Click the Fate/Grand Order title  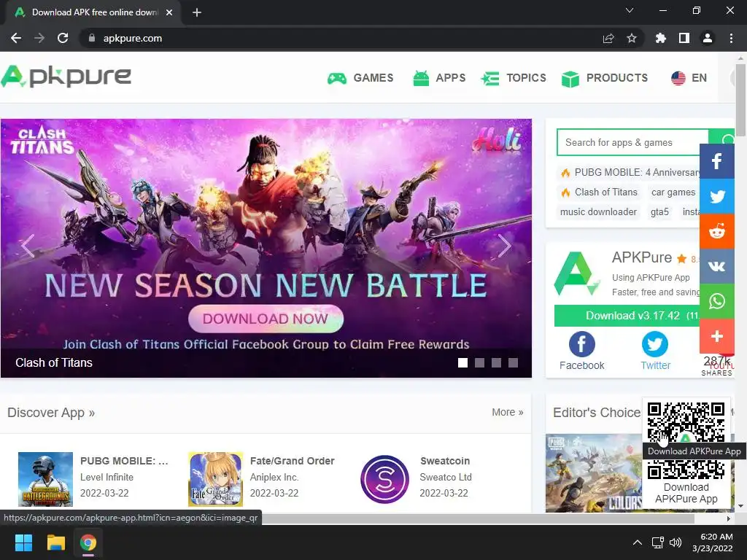[x=292, y=461]
